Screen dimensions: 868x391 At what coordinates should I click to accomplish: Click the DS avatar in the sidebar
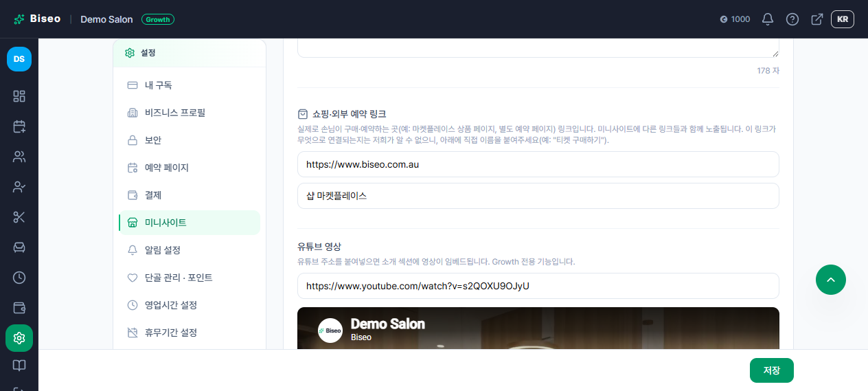(19, 59)
